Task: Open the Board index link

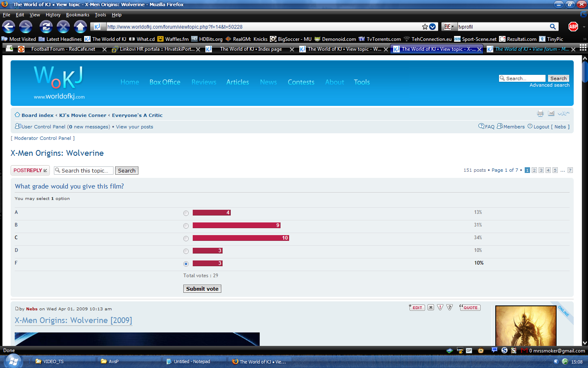Action: (x=38, y=115)
